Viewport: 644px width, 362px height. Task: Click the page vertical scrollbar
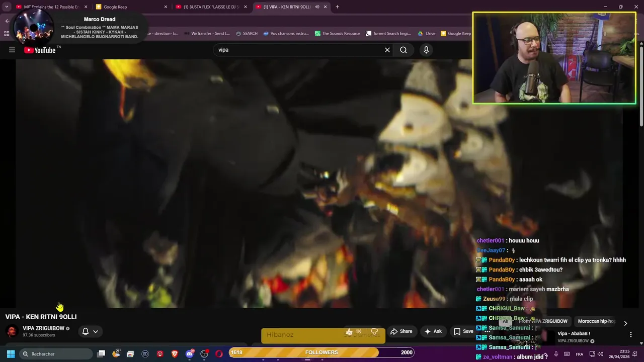pyautogui.click(x=641, y=85)
